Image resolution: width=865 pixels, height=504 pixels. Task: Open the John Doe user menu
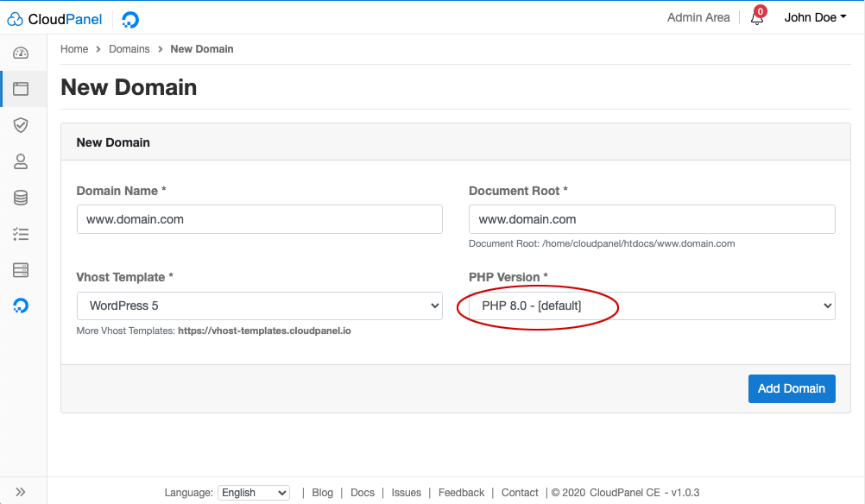tap(815, 17)
